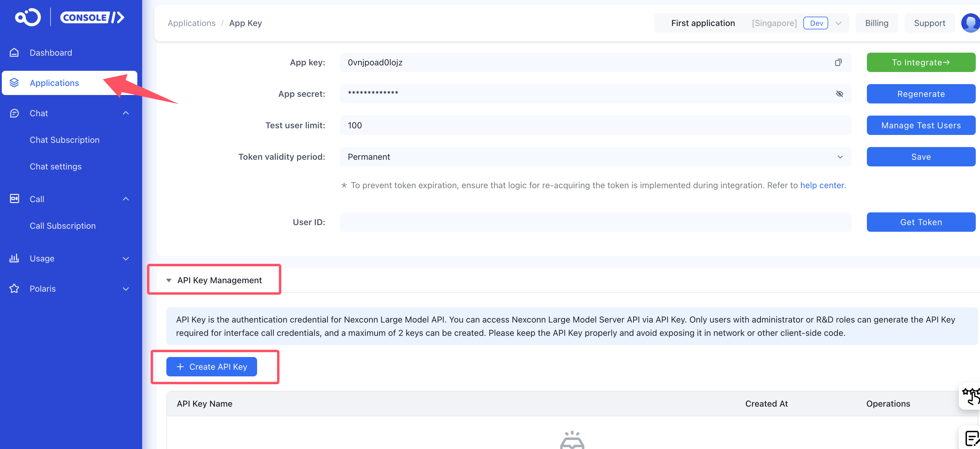Copy the App key value

[838, 62]
